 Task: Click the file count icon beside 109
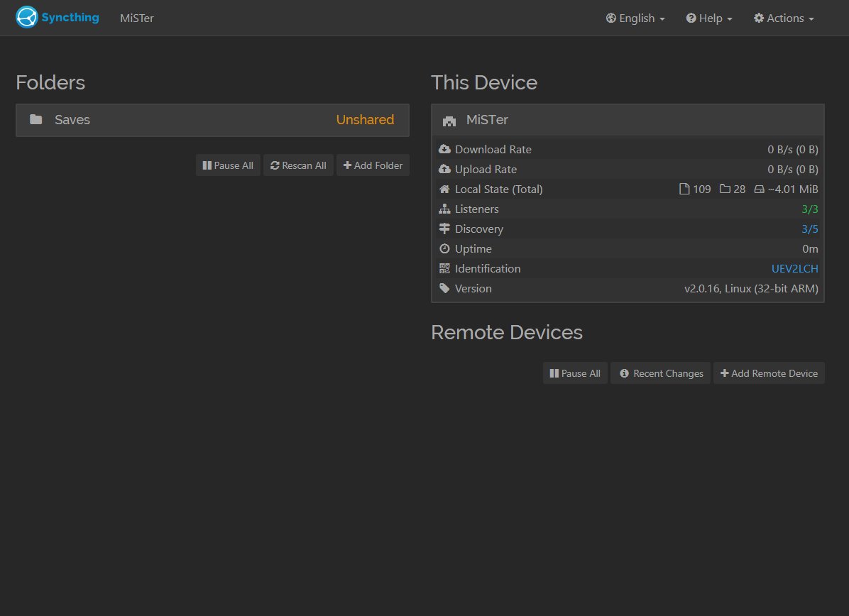point(684,189)
